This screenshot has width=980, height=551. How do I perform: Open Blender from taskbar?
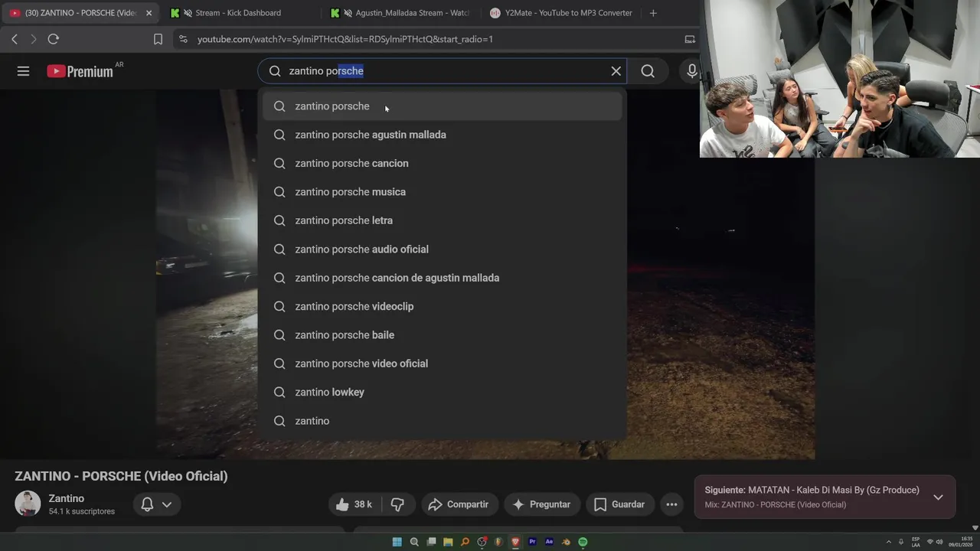[566, 542]
